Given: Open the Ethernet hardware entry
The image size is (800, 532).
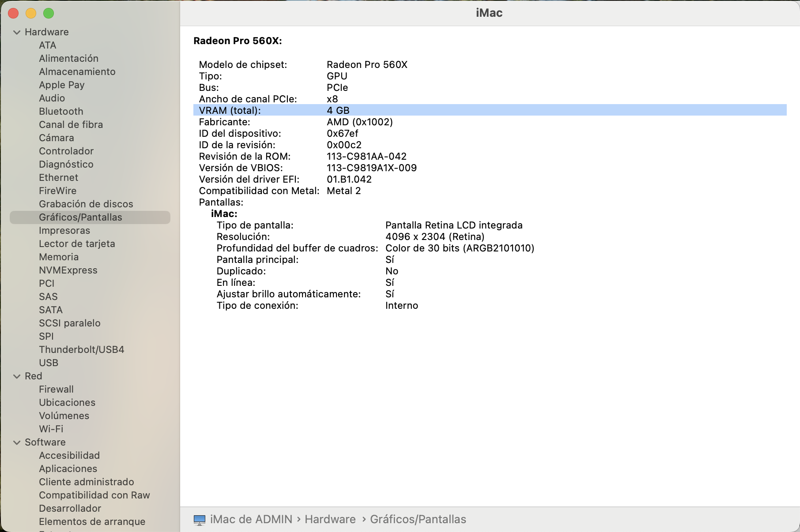Looking at the screenshot, I should pyautogui.click(x=58, y=178).
